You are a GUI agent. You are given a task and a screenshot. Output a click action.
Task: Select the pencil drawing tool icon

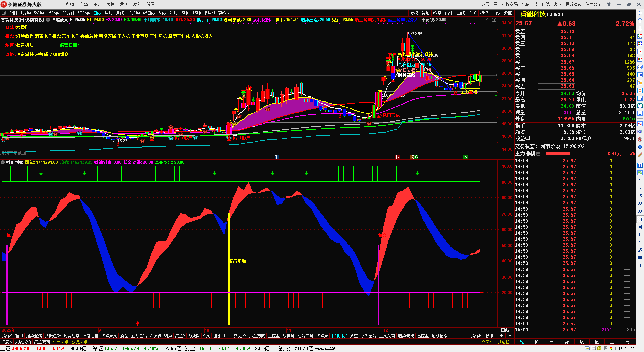click(x=640, y=155)
